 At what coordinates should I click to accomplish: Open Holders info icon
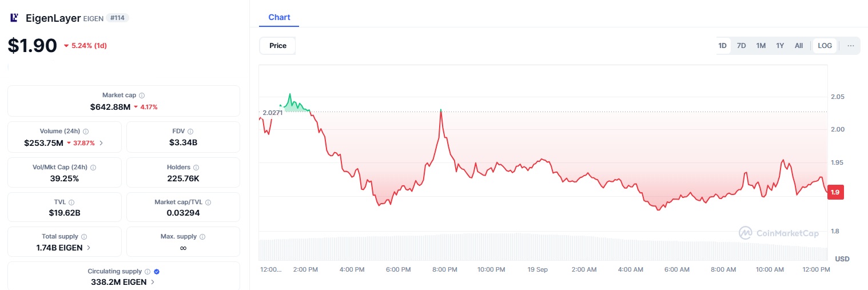coord(196,168)
